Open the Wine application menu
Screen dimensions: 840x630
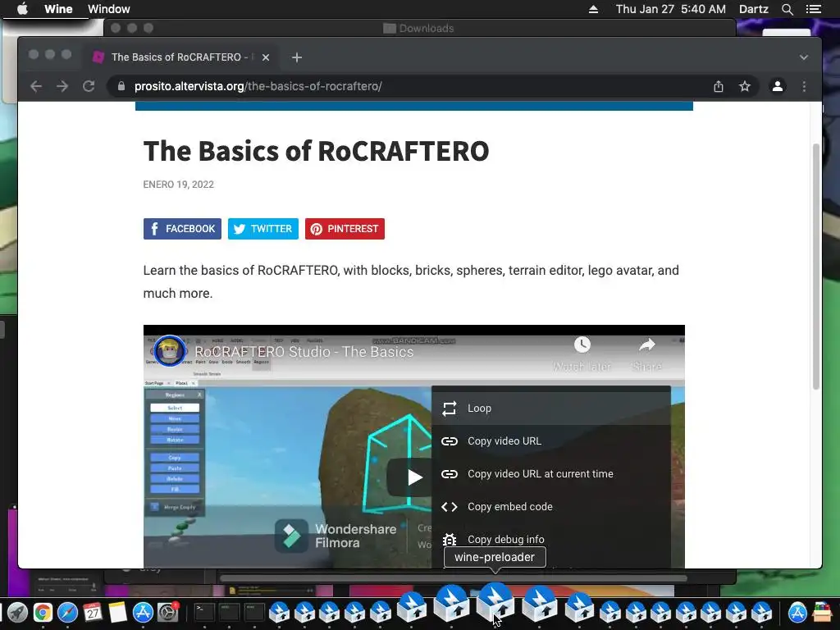(x=58, y=9)
